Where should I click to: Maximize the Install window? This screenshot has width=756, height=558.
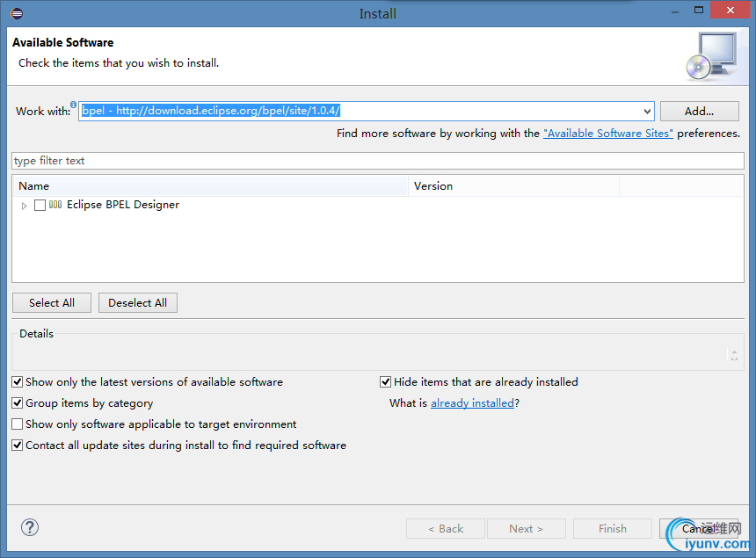tap(699, 11)
